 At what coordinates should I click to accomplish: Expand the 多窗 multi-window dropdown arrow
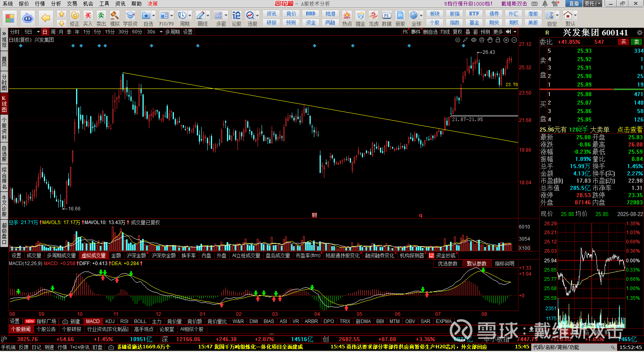226,16
